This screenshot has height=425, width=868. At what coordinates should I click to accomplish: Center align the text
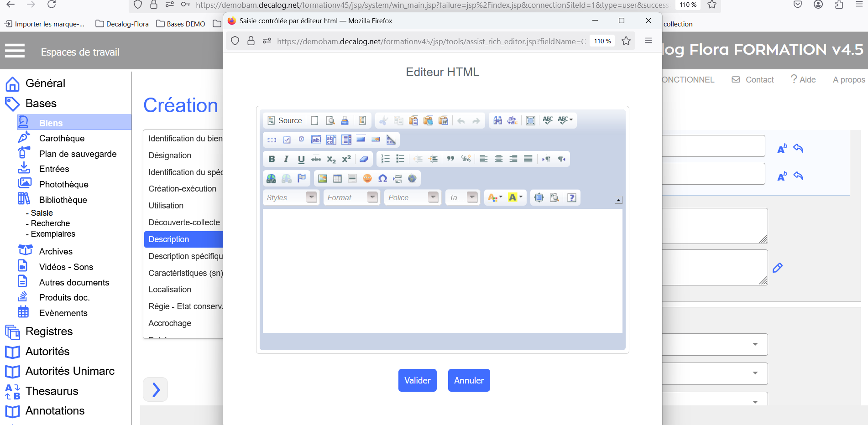coord(498,159)
